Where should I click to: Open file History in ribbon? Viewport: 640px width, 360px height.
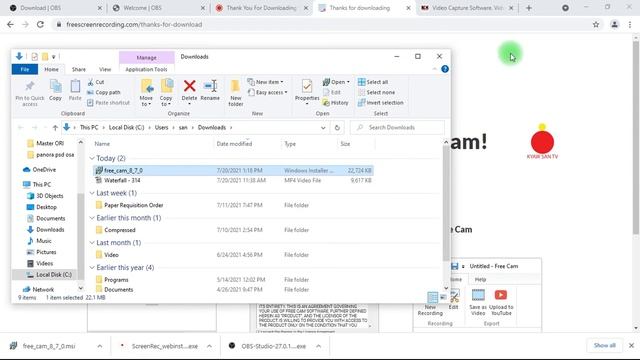pos(336,103)
